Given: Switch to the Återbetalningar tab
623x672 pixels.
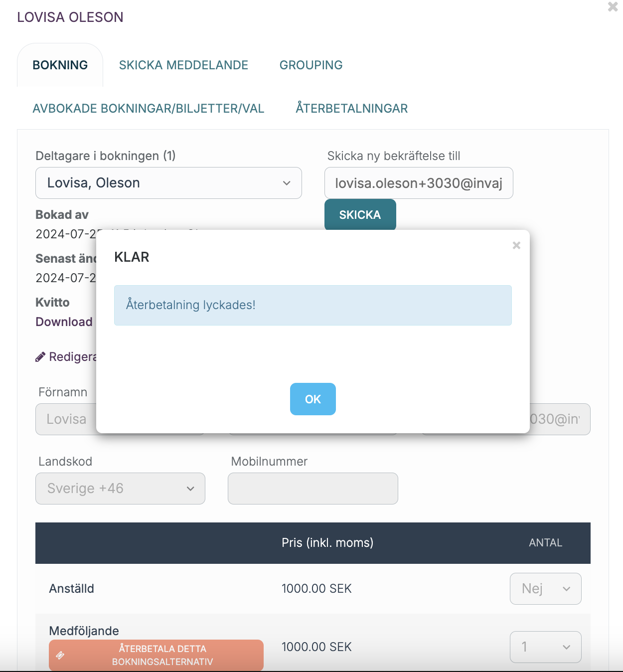Looking at the screenshot, I should click(352, 109).
